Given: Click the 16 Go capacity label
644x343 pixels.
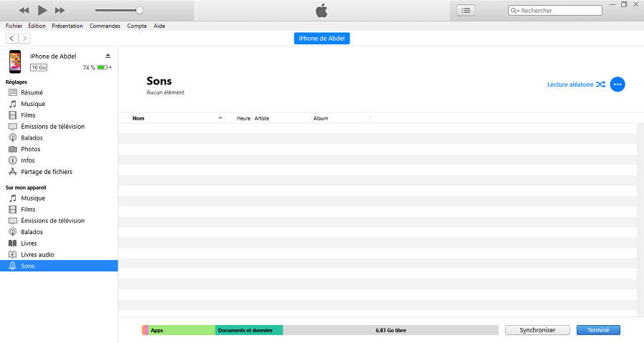Looking at the screenshot, I should pyautogui.click(x=39, y=67).
